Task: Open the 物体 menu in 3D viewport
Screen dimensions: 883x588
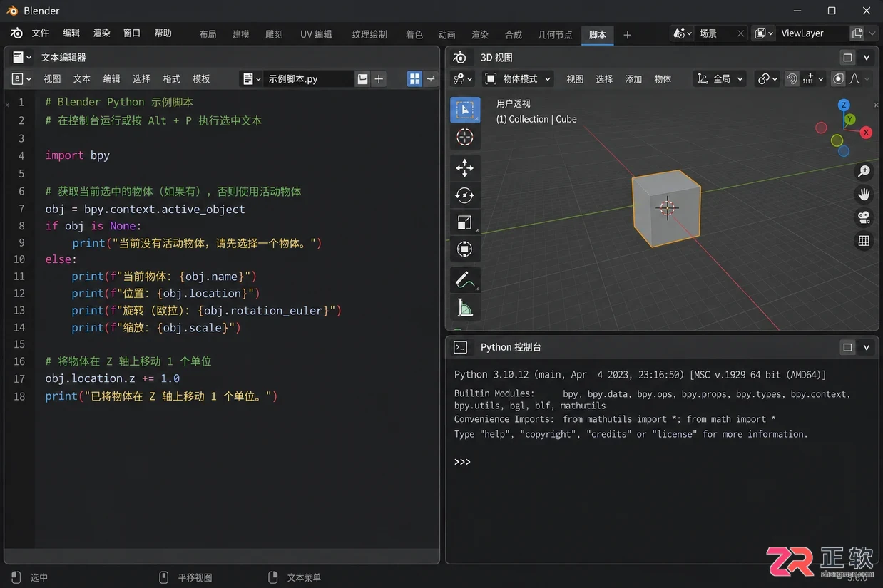Action: pyautogui.click(x=663, y=79)
